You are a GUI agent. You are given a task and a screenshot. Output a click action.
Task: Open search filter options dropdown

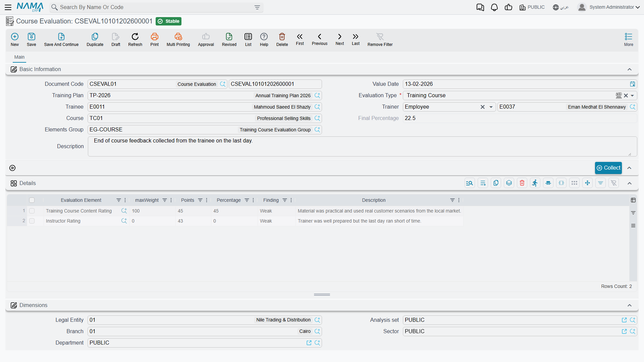pyautogui.click(x=257, y=7)
